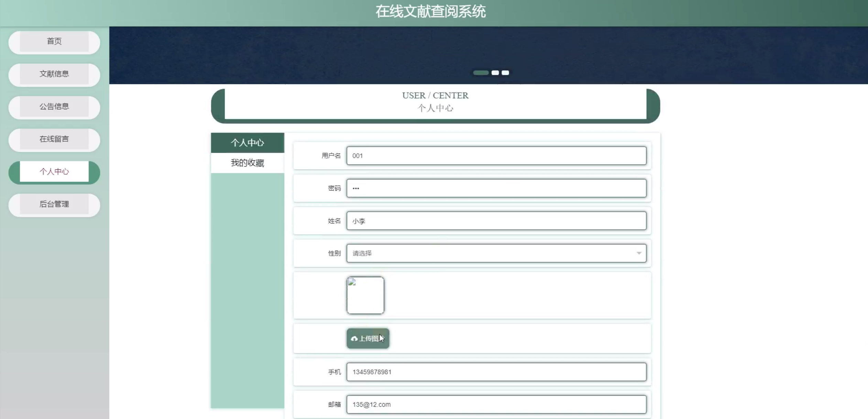Select the dark 个人中心 panel tab
Image resolution: width=868 pixels, height=419 pixels.
pyautogui.click(x=248, y=143)
